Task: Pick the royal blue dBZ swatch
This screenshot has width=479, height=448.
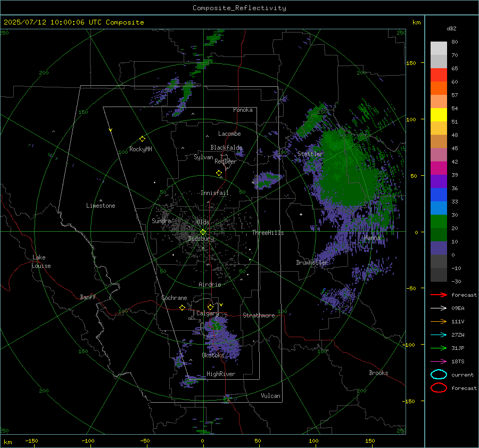Action: pyautogui.click(x=439, y=194)
